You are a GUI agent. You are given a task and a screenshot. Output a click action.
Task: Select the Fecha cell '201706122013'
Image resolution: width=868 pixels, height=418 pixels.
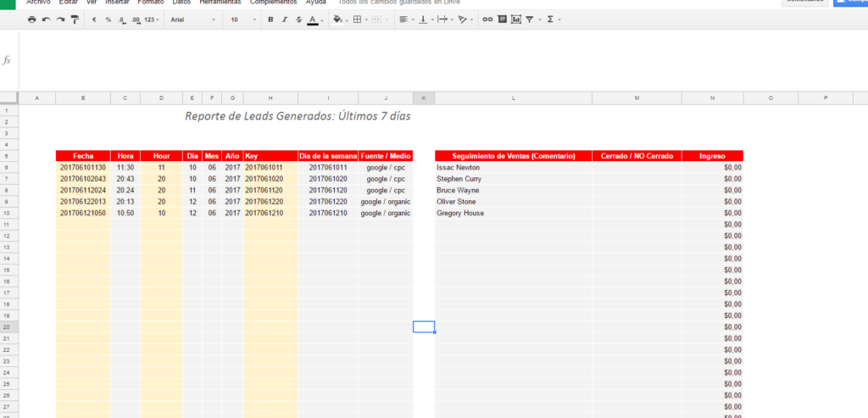83,202
